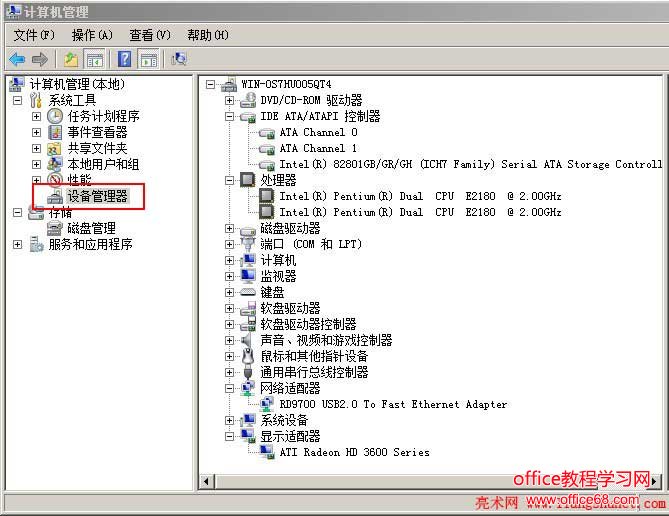Toggle the Show/Hide console tree toolbar icon
The image size is (669, 516).
click(x=95, y=59)
